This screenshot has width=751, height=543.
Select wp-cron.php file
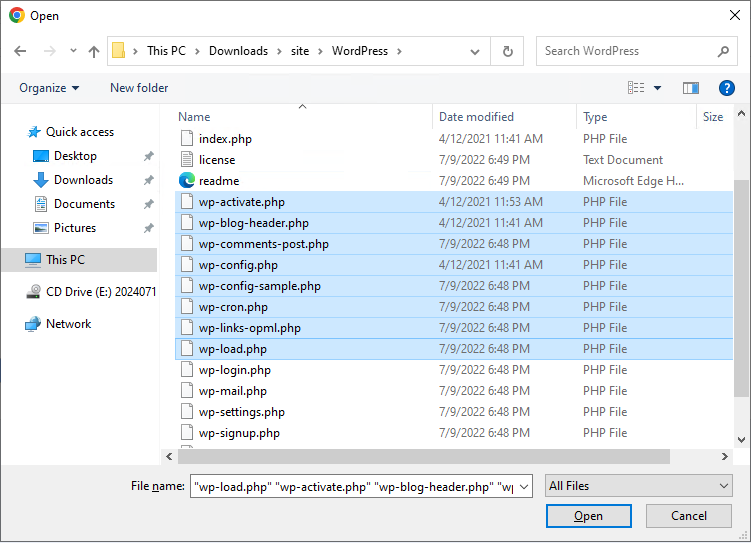pyautogui.click(x=454, y=307)
